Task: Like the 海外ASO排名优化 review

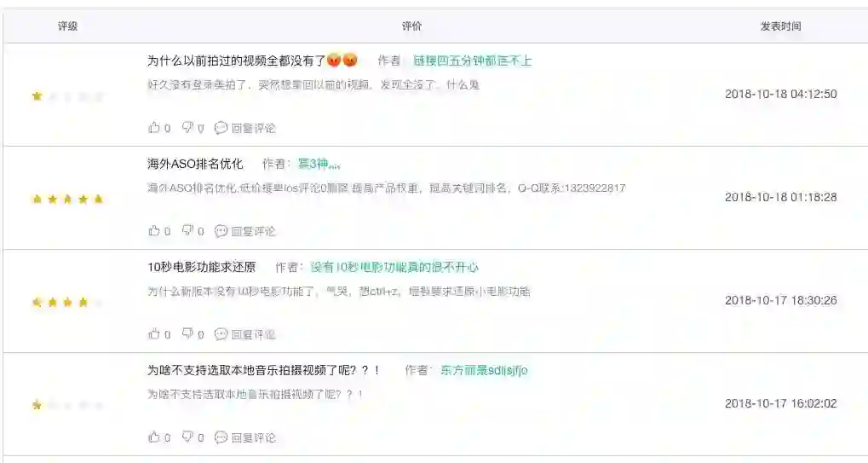Action: [x=154, y=231]
